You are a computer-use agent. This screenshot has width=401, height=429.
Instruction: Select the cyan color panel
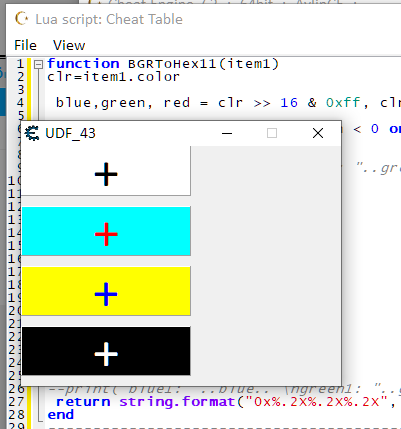[x=106, y=231]
